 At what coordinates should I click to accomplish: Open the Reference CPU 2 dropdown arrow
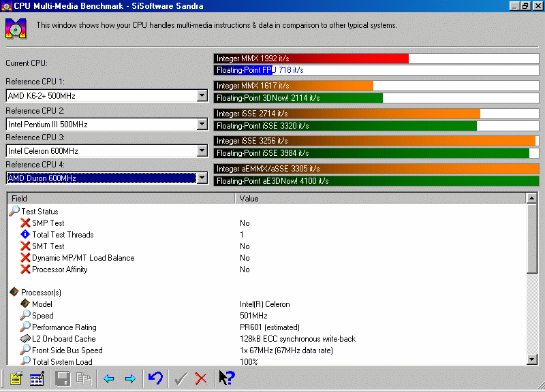202,124
